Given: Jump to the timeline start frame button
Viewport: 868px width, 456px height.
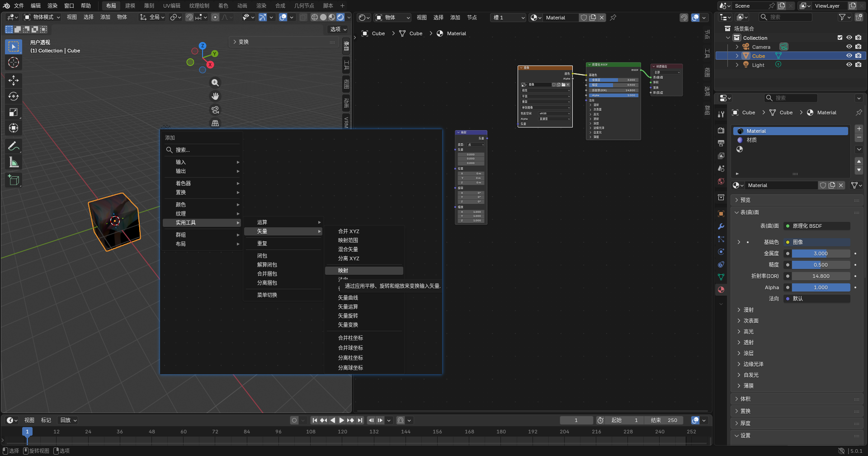Looking at the screenshot, I should coord(315,420).
